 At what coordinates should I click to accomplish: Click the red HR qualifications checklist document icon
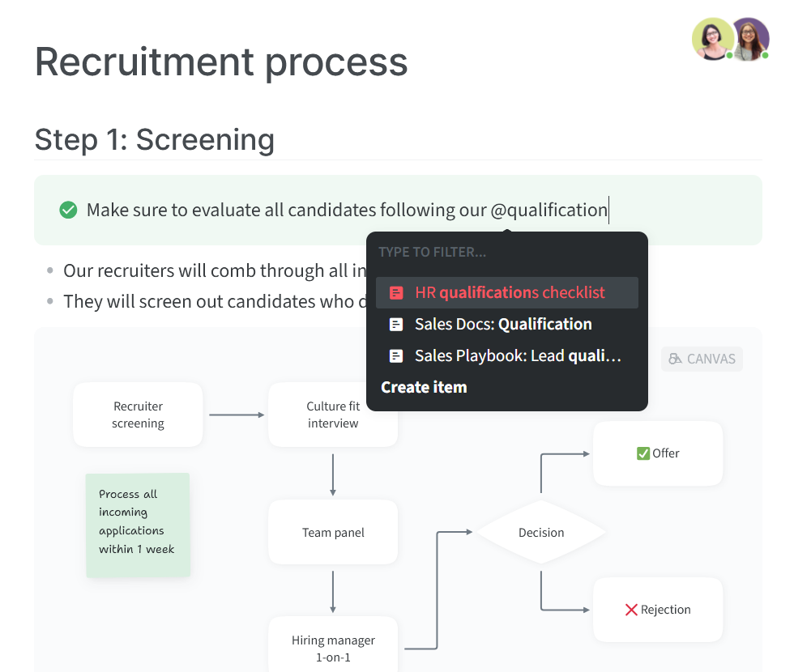tap(396, 292)
